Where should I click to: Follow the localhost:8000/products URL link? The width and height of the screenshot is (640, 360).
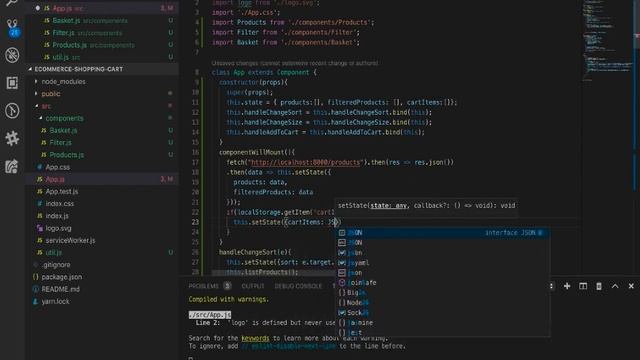coord(305,162)
